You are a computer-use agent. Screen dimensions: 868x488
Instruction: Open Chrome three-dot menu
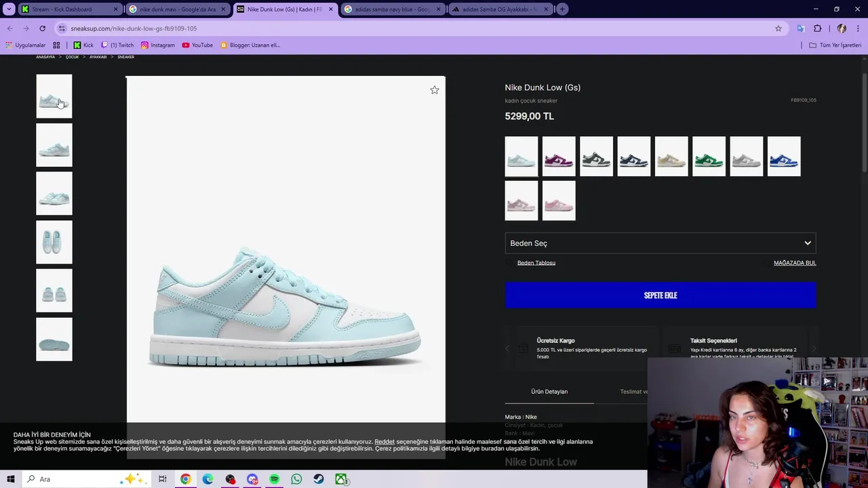pos(859,28)
